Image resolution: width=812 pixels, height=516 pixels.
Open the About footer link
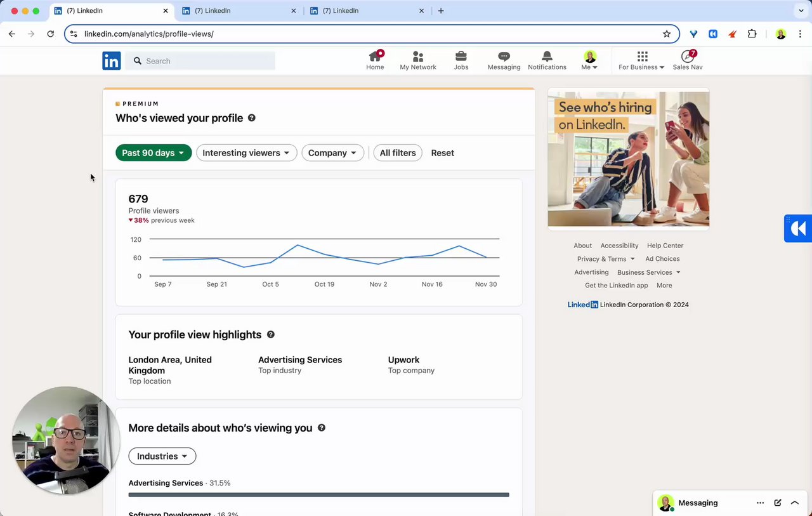(582, 246)
